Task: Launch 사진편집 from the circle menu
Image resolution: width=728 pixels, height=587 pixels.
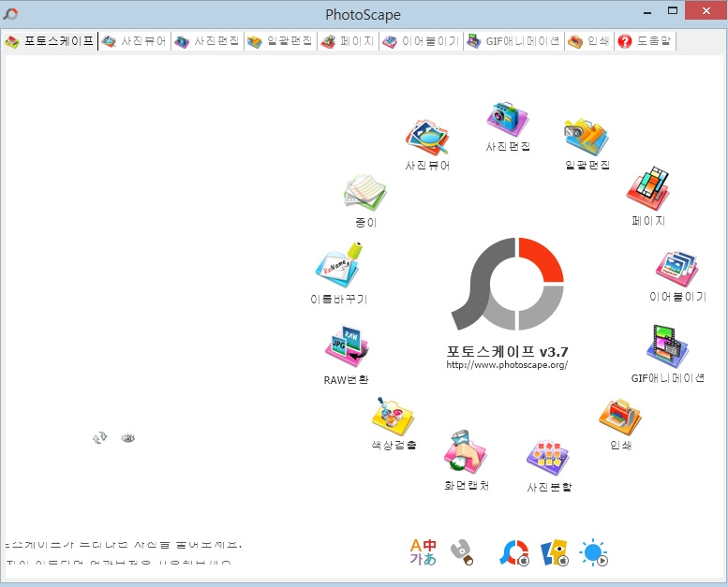Action: [507, 119]
